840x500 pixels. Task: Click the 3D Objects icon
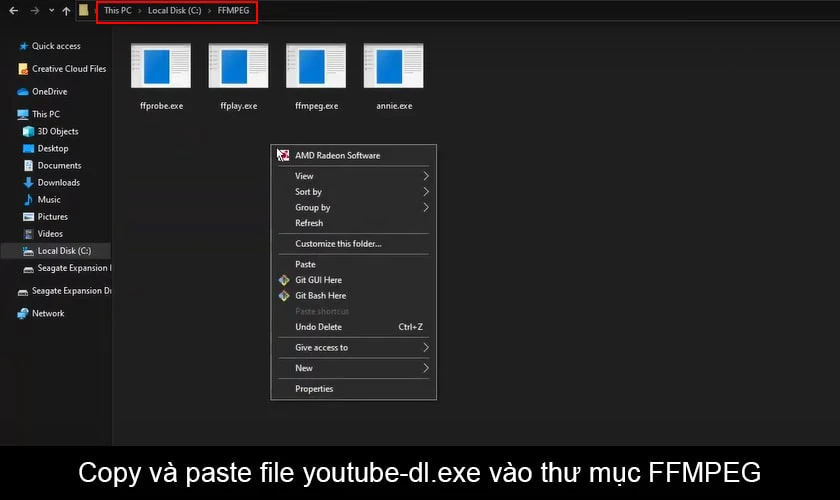point(28,132)
